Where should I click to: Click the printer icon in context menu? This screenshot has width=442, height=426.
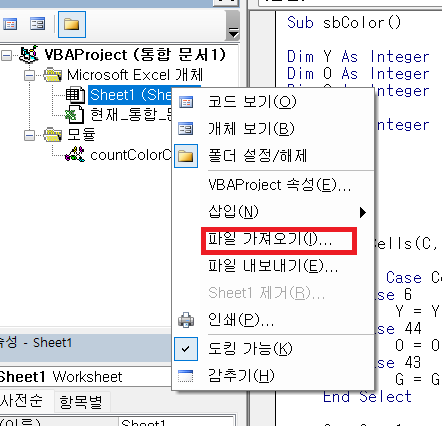(186, 320)
